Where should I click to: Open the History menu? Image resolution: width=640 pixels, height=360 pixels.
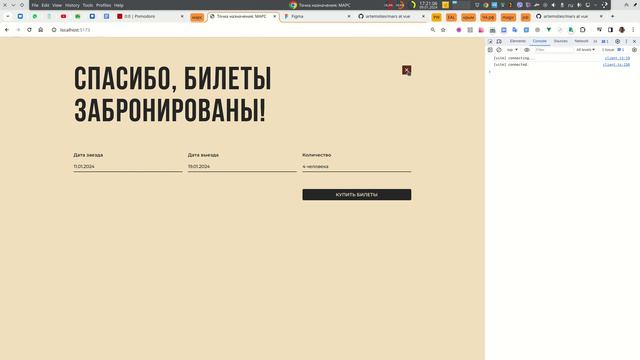point(72,5)
